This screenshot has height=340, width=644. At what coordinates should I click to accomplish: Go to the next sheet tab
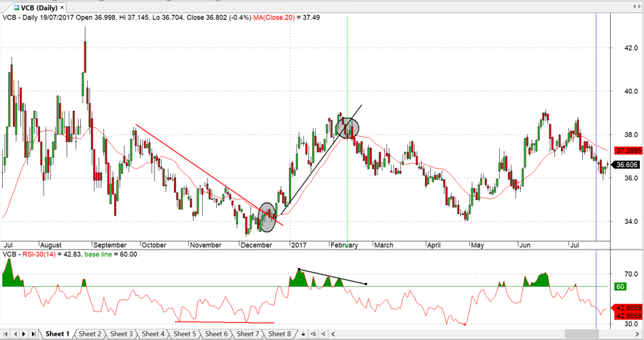tap(24, 335)
